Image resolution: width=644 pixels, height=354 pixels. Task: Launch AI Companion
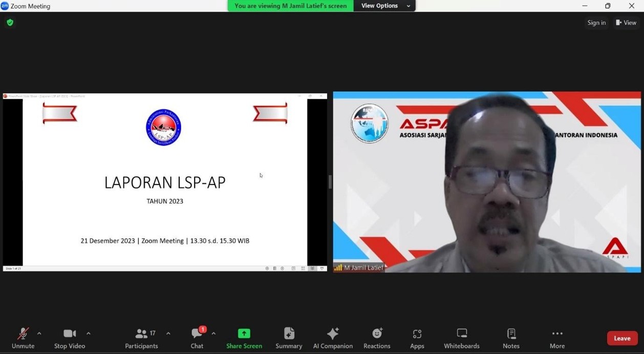(333, 338)
